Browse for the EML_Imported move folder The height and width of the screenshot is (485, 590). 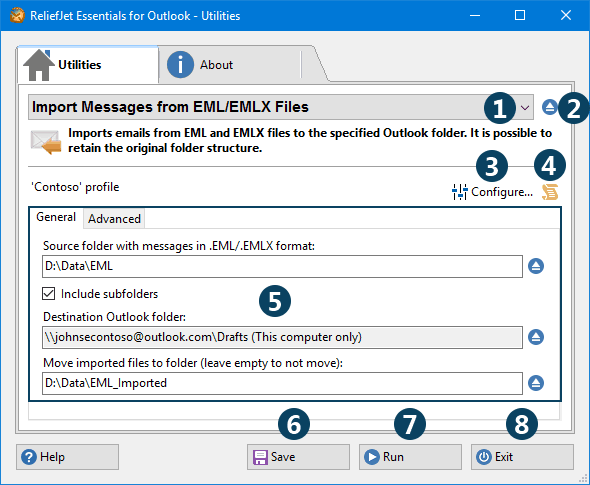point(536,383)
